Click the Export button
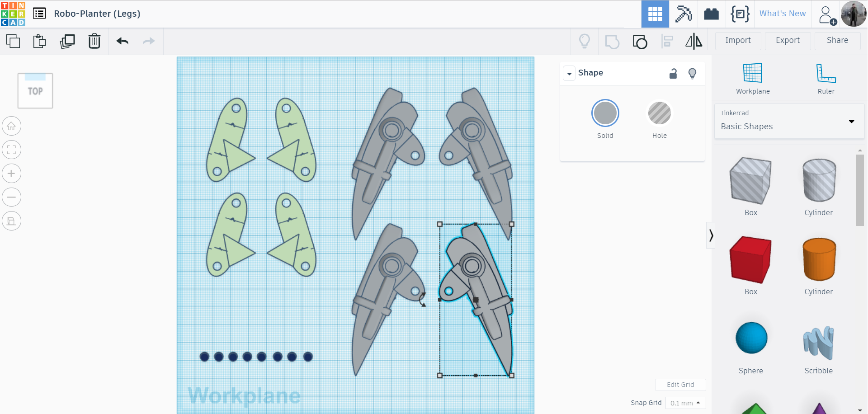This screenshot has width=868, height=414. point(788,41)
